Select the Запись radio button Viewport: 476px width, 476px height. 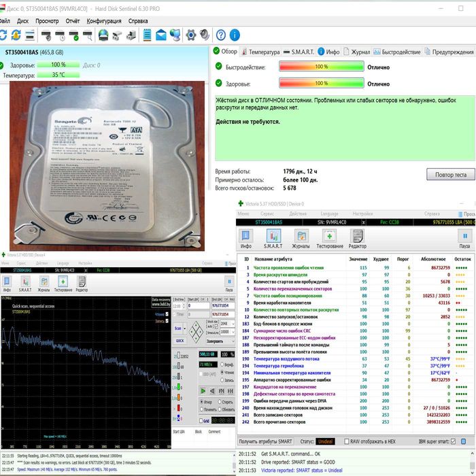click(x=222, y=379)
